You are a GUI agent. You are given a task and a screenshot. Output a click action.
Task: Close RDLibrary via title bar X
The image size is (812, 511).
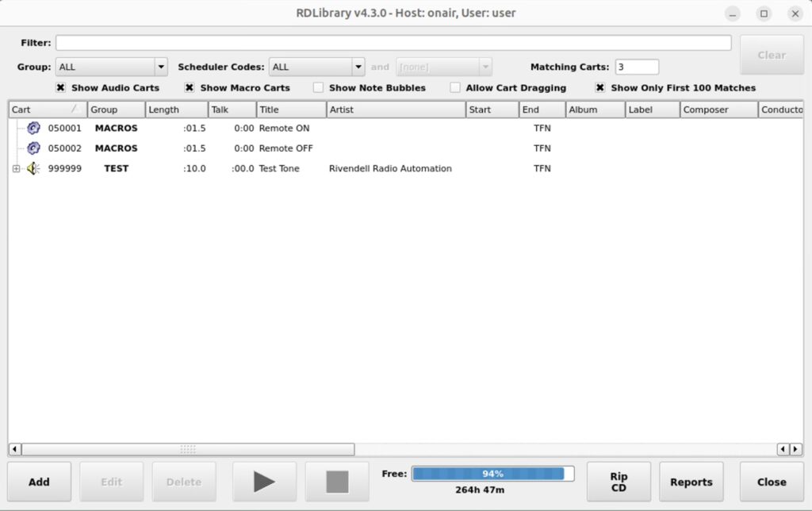[x=795, y=13]
